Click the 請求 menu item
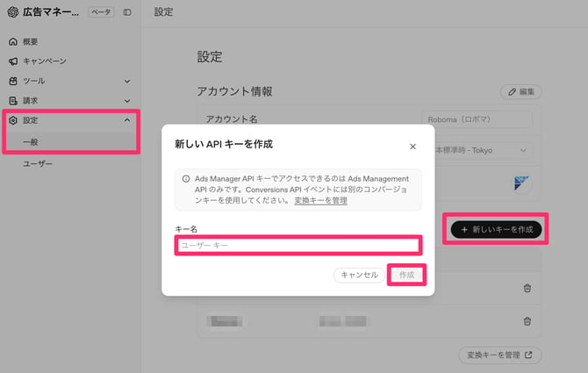The width and height of the screenshot is (588, 373). [x=31, y=100]
